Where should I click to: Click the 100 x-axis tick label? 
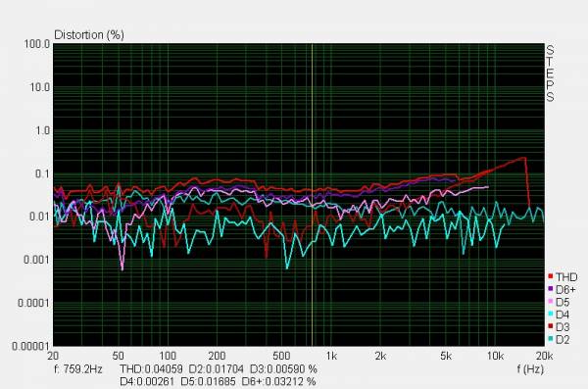pos(168,356)
